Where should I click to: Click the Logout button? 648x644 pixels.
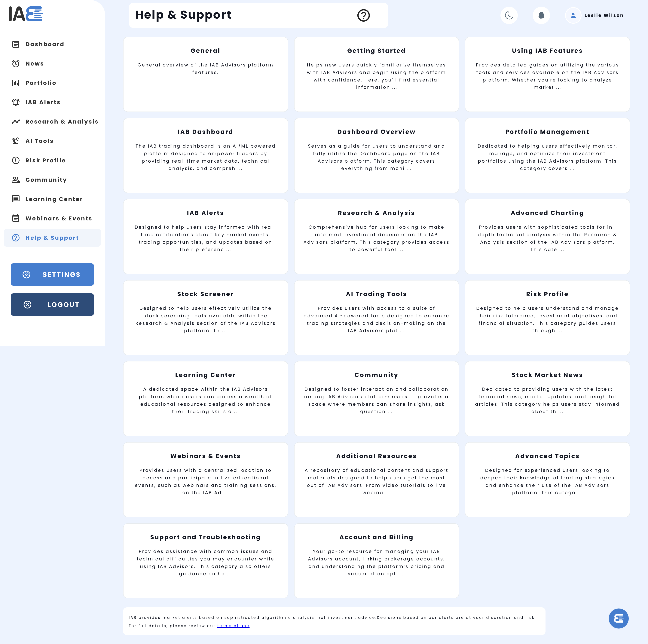pyautogui.click(x=52, y=305)
